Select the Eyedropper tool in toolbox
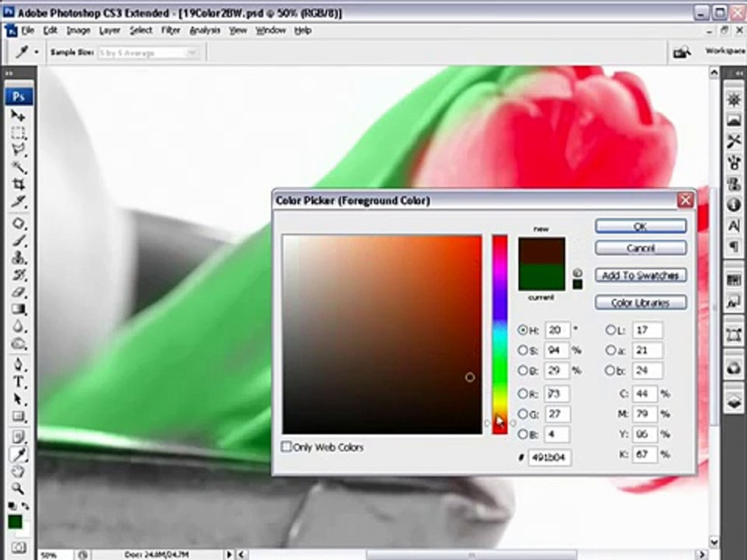Viewport: 747px width, 560px height. (18, 455)
